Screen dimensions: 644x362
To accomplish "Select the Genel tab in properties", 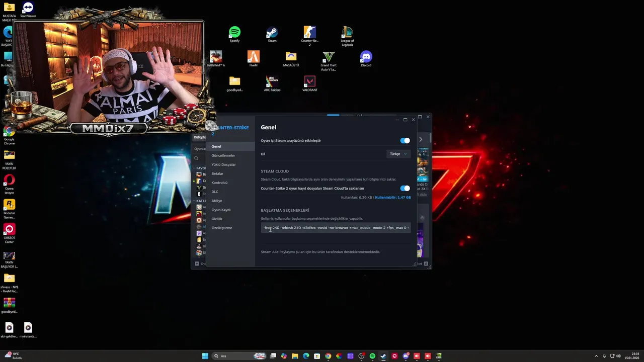I will (x=230, y=146).
